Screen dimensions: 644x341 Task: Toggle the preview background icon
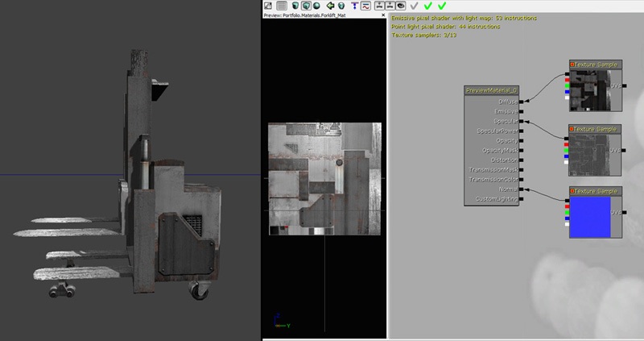point(269,6)
